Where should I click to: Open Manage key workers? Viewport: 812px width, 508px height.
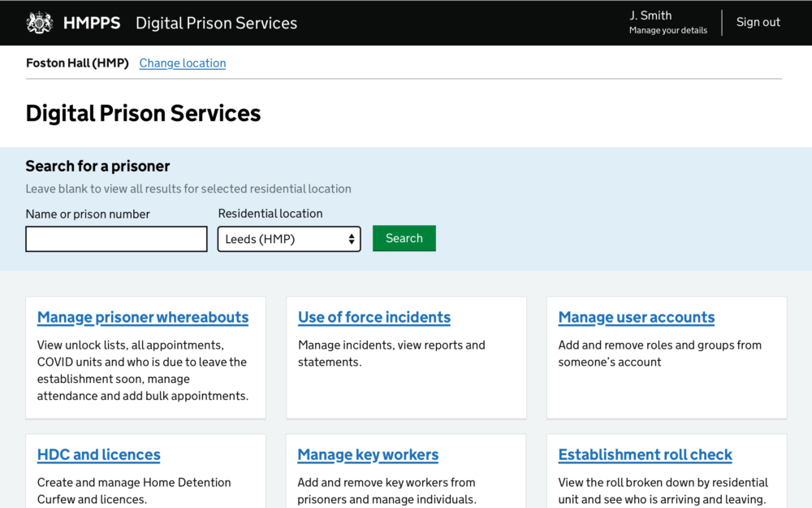click(367, 454)
